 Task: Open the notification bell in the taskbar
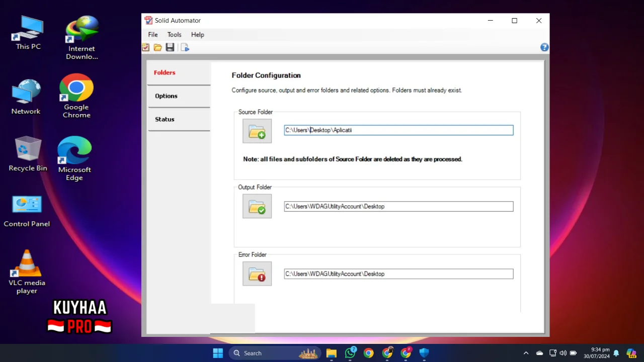(616, 353)
